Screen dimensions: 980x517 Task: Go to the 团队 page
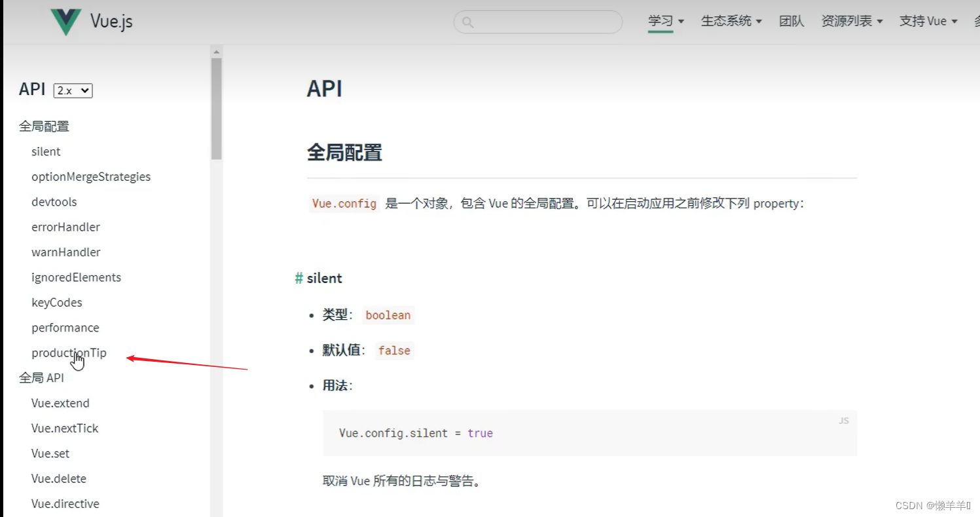[791, 21]
